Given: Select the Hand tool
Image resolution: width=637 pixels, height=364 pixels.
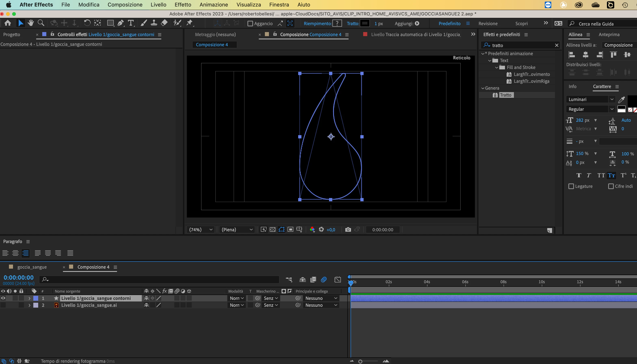Looking at the screenshot, I should [x=31, y=23].
